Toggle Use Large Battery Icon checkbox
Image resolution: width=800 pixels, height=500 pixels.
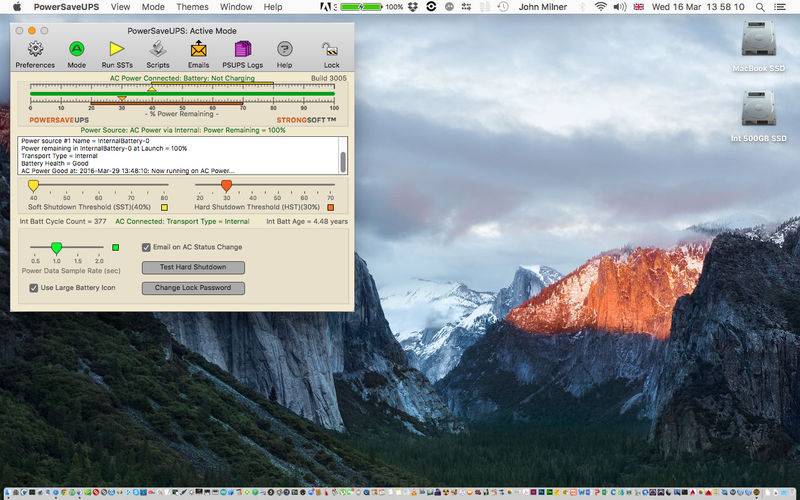[34, 288]
